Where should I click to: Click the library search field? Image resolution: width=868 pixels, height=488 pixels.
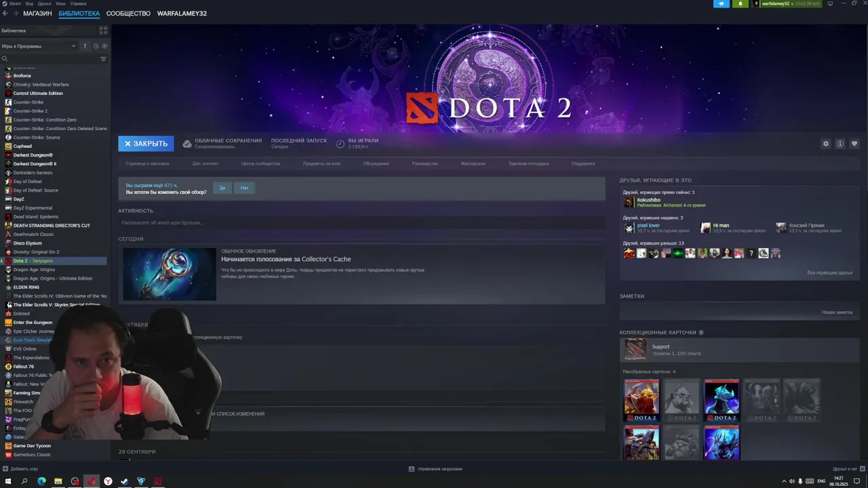[49, 59]
